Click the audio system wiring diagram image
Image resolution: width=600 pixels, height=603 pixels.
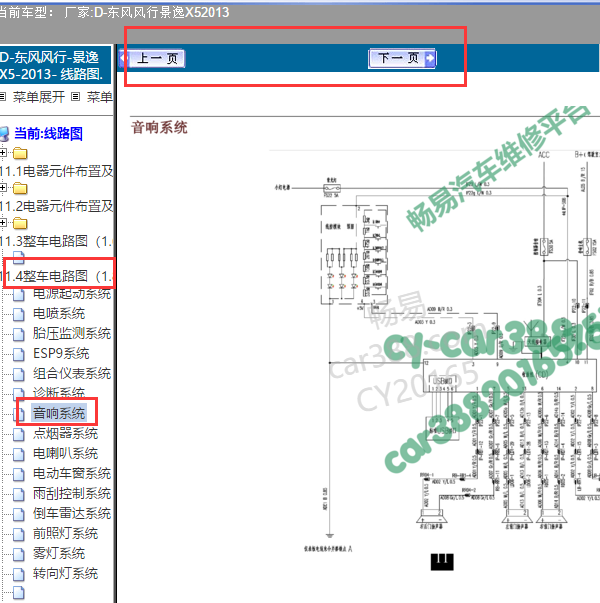435,360
